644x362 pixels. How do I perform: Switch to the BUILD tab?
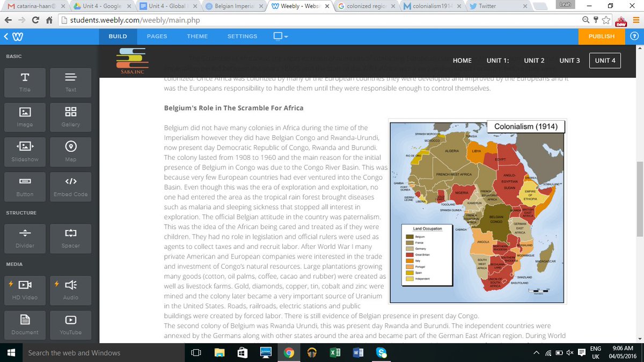[x=118, y=36]
